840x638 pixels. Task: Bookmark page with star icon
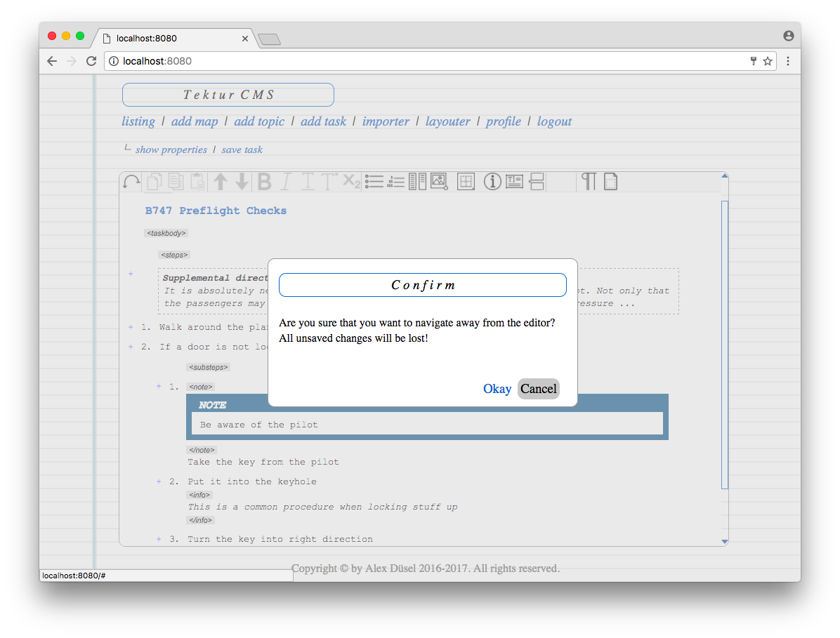768,61
